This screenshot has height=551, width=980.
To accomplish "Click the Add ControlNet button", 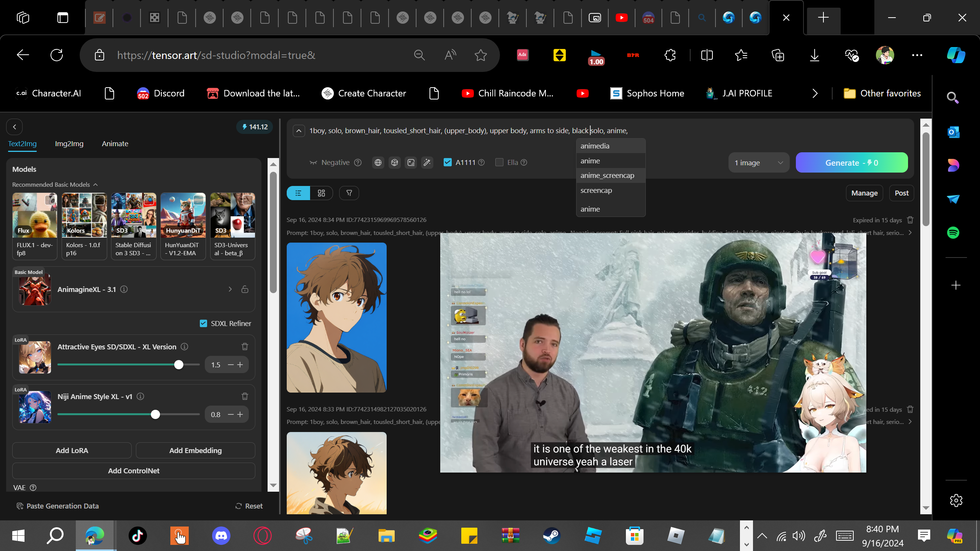I will [134, 471].
